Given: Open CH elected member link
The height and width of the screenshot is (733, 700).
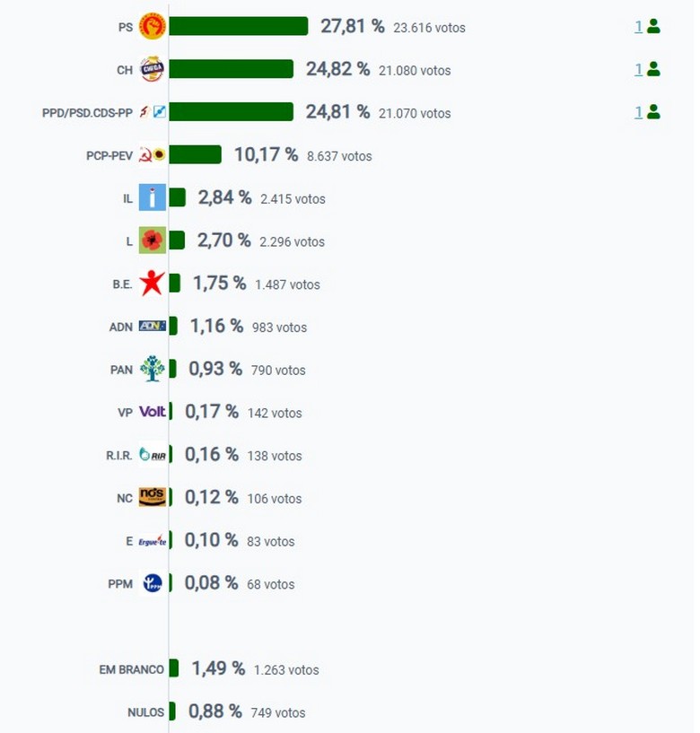Looking at the screenshot, I should coord(639,69).
